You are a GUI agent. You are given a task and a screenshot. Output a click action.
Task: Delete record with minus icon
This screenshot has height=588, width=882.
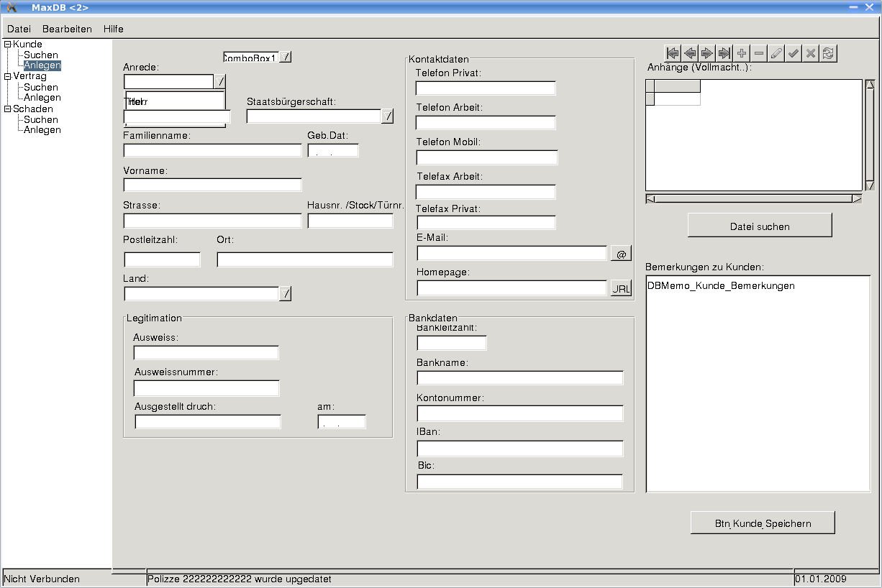tap(759, 53)
